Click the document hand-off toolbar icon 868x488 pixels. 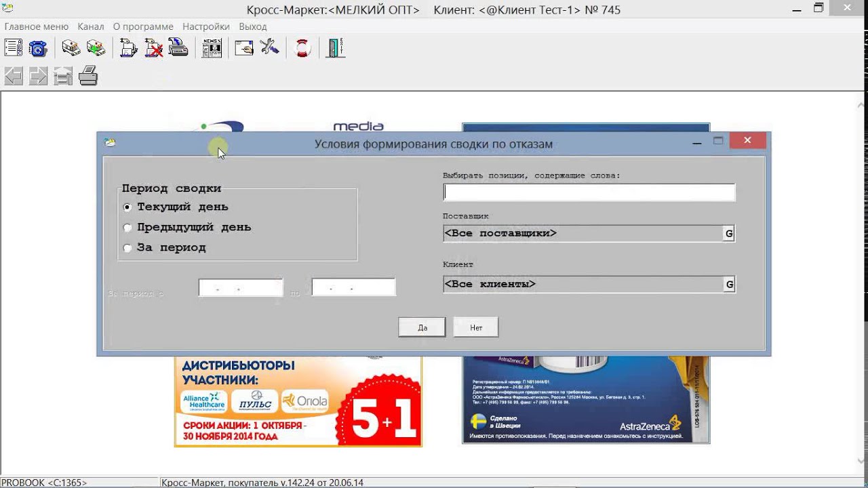(129, 48)
